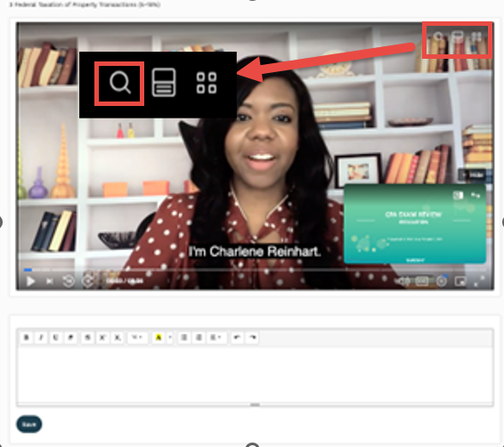Insert a bulleted list
Screen dimensions: 504x447
[x=183, y=337]
